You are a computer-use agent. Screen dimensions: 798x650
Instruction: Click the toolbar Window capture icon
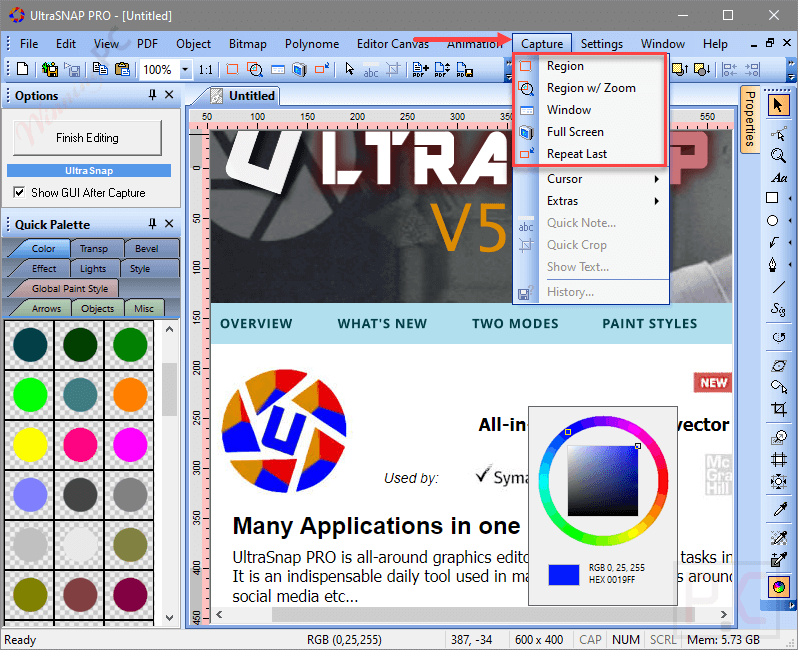pos(278,69)
